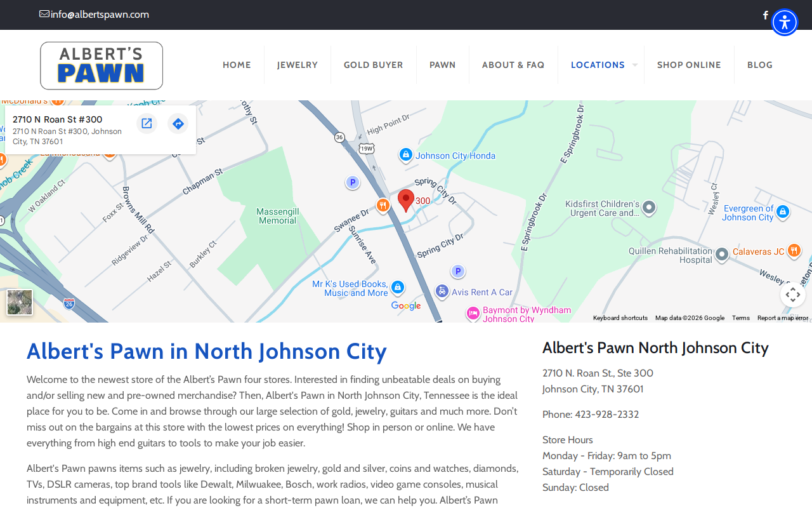Click Report a map error

[783, 318]
